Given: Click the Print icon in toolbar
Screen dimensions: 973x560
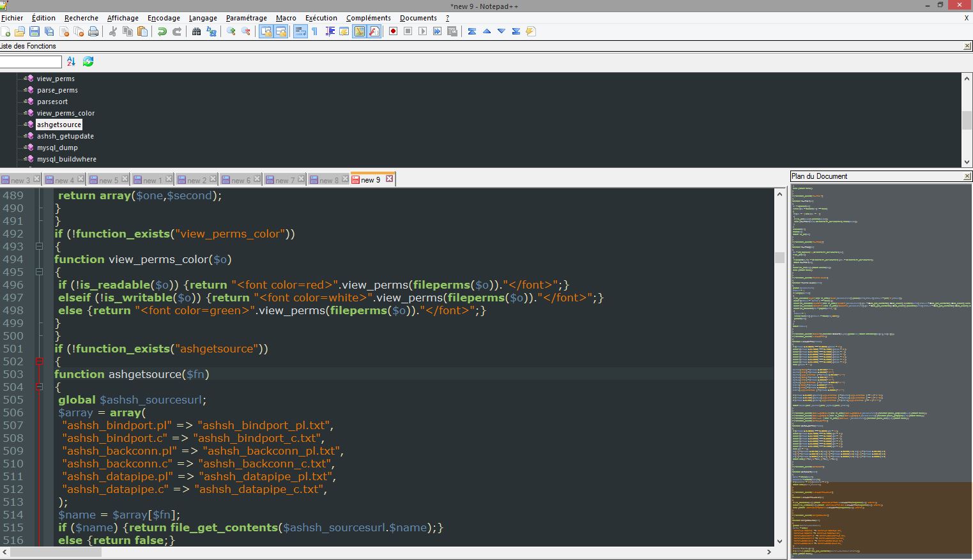Looking at the screenshot, I should pos(93,31).
